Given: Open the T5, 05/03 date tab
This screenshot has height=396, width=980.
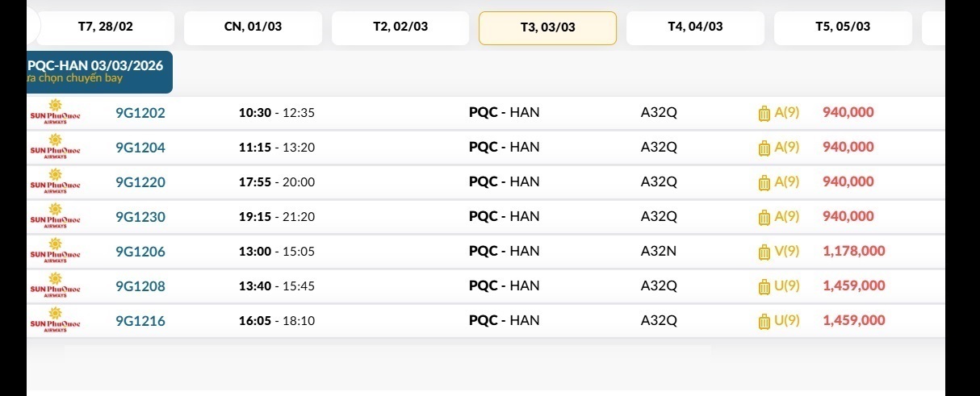Looking at the screenshot, I should click(x=843, y=27).
